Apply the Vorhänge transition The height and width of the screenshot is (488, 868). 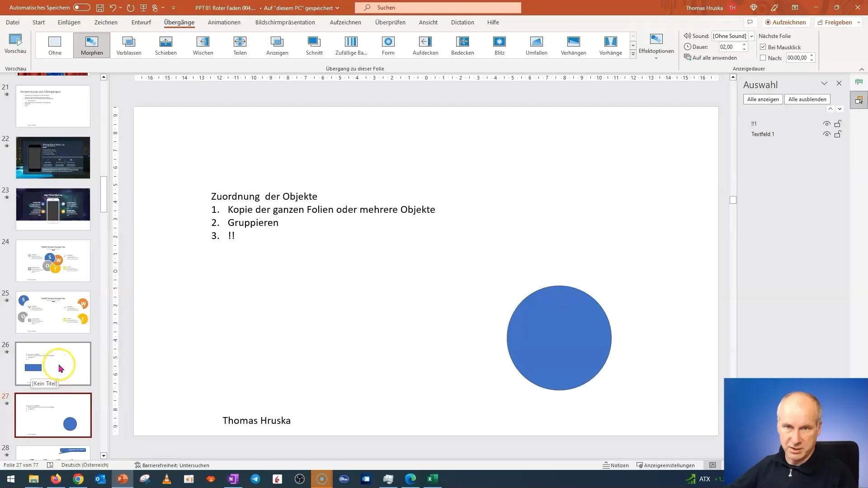click(x=611, y=45)
